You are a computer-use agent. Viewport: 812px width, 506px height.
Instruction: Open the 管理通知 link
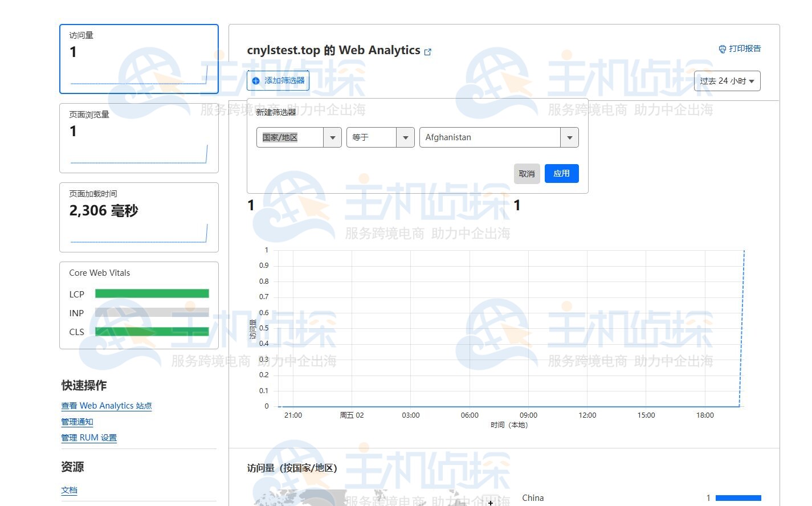(x=77, y=422)
